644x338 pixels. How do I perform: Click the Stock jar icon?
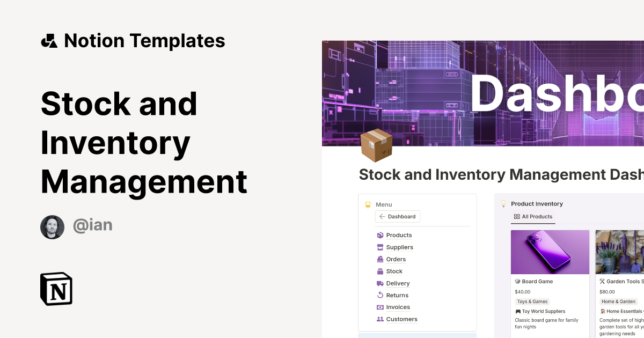point(380,271)
